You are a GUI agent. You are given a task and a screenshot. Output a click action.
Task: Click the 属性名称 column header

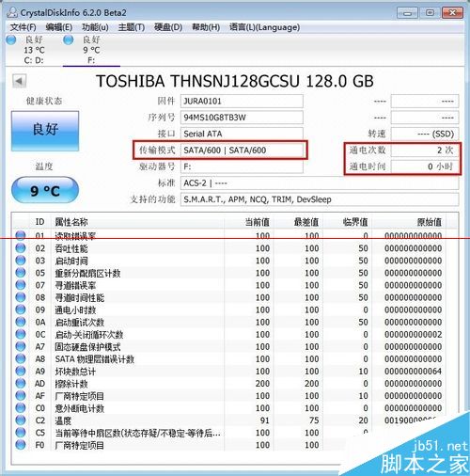tap(71, 222)
